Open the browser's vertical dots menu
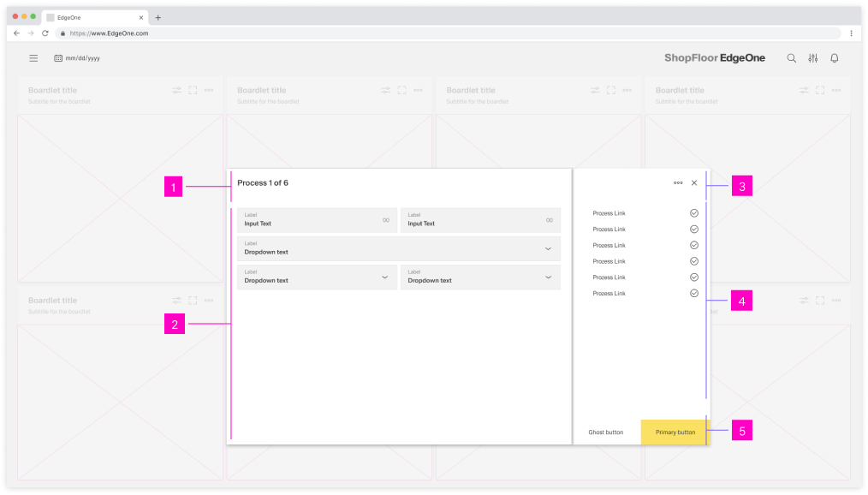868x495 pixels. click(x=853, y=33)
